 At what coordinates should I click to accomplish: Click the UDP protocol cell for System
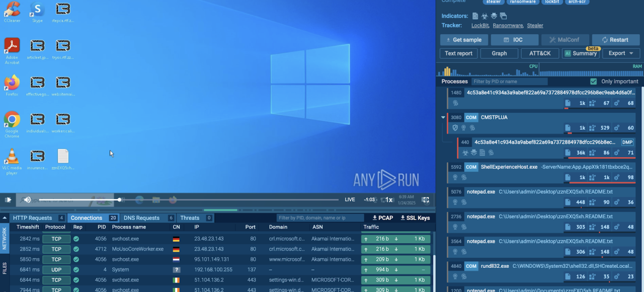(x=56, y=270)
